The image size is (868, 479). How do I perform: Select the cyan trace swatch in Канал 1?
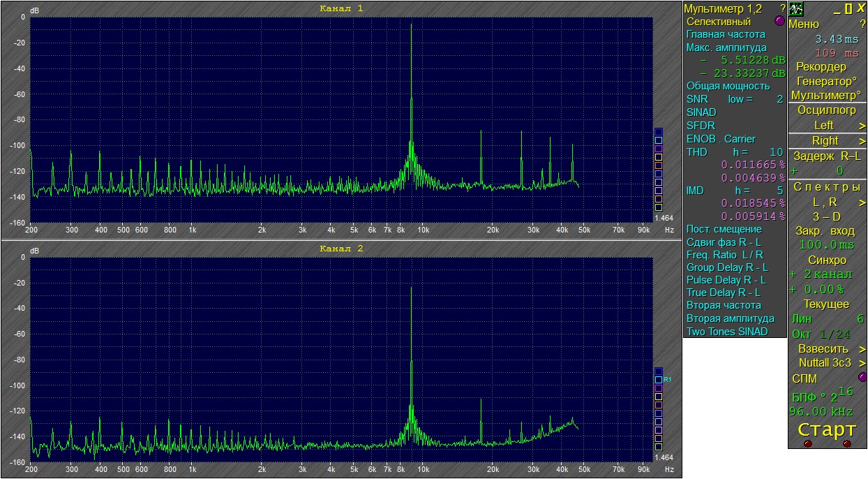tap(659, 140)
